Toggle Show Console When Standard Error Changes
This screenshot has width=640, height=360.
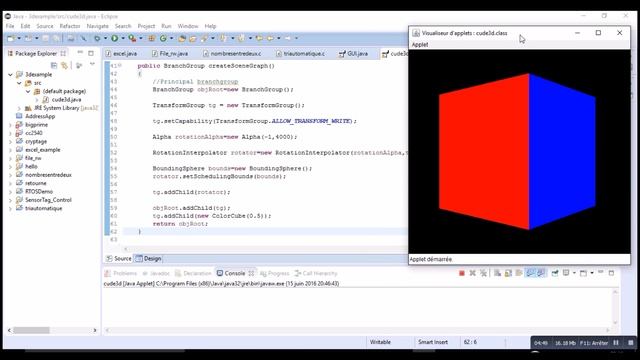[x=541, y=273]
